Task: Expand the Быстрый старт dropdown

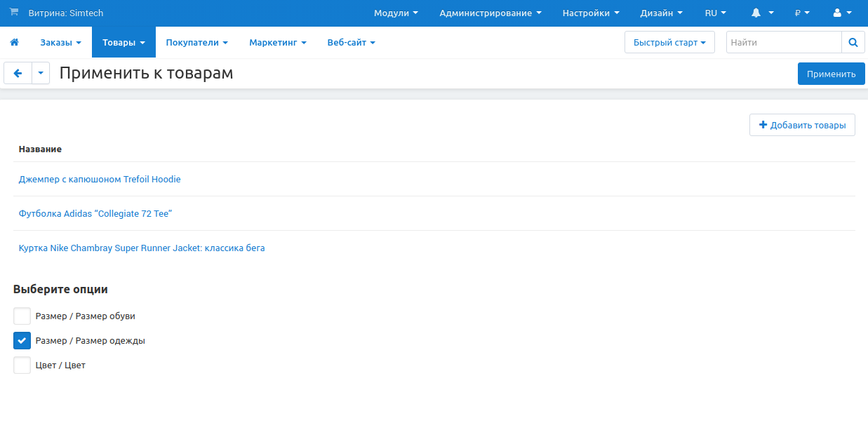Action: (669, 42)
